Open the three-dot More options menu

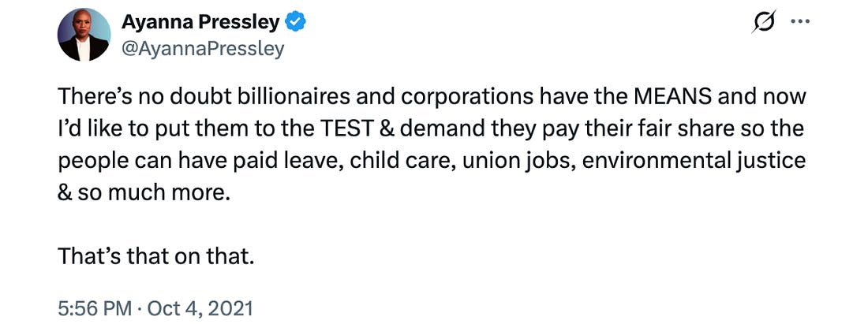800,23
